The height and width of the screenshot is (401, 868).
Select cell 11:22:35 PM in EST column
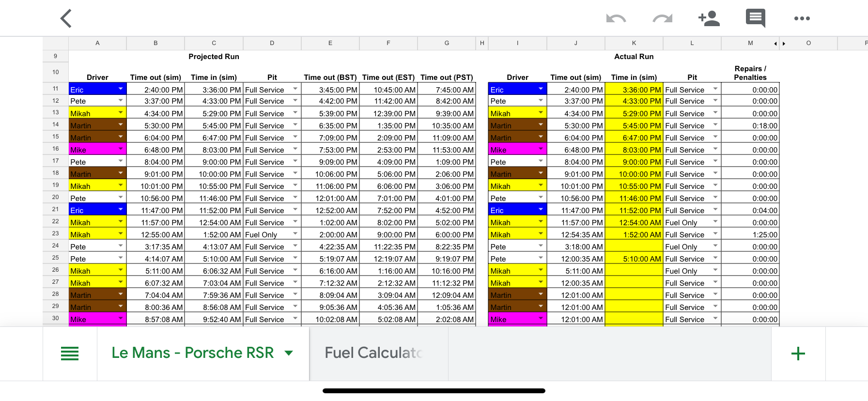point(388,247)
